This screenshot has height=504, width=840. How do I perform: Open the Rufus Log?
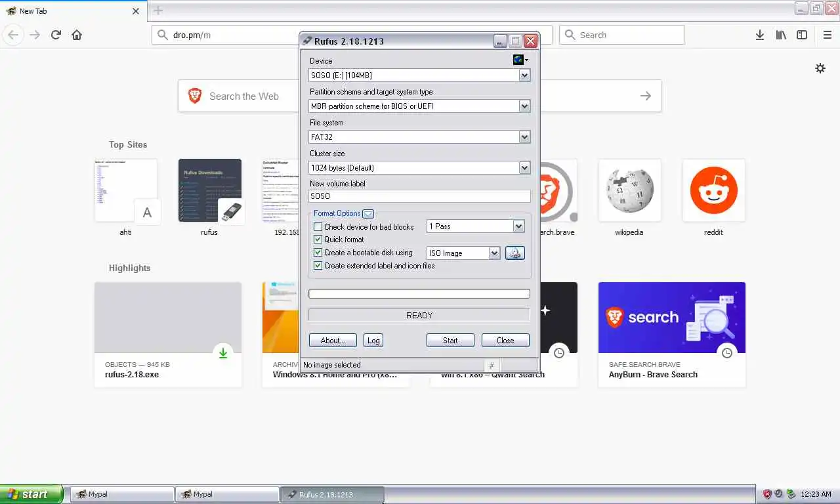pos(373,341)
